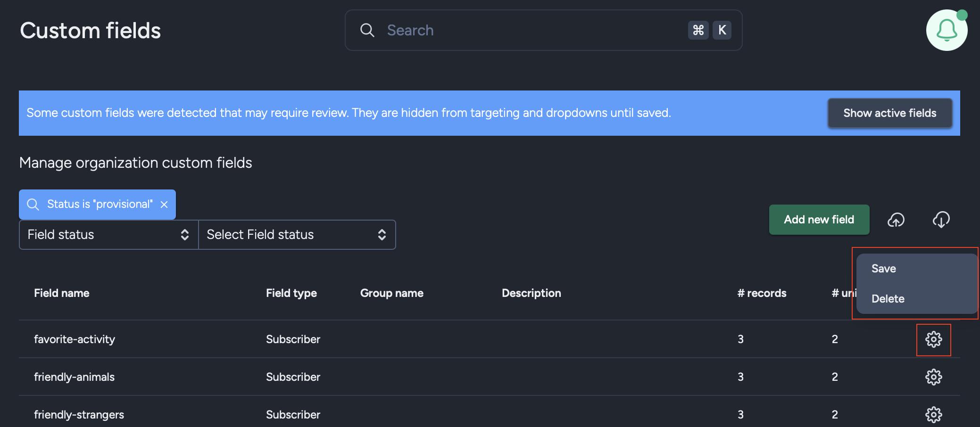This screenshot has height=427, width=980.
Task: Select the friendly-animals field name
Action: [x=75, y=377]
